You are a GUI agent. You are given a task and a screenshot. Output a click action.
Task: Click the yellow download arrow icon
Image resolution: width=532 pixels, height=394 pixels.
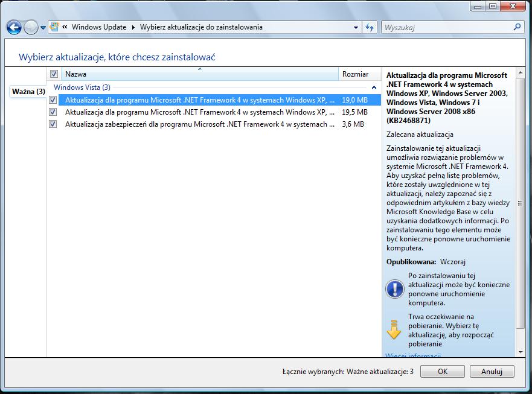click(x=394, y=329)
